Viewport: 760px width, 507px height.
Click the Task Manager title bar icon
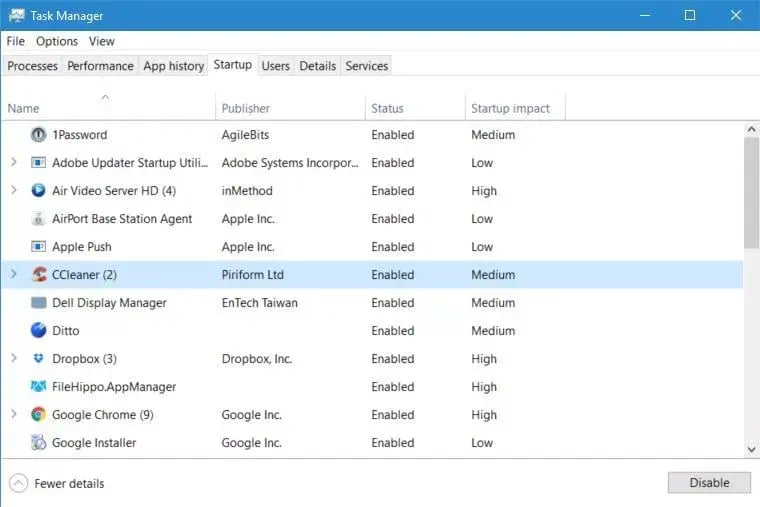click(17, 16)
